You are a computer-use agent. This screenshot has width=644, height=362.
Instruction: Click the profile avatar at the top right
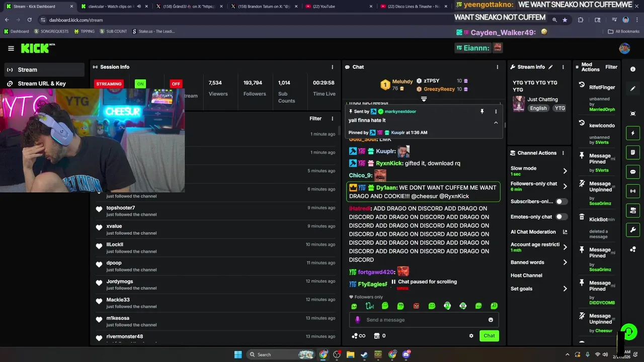point(624,48)
